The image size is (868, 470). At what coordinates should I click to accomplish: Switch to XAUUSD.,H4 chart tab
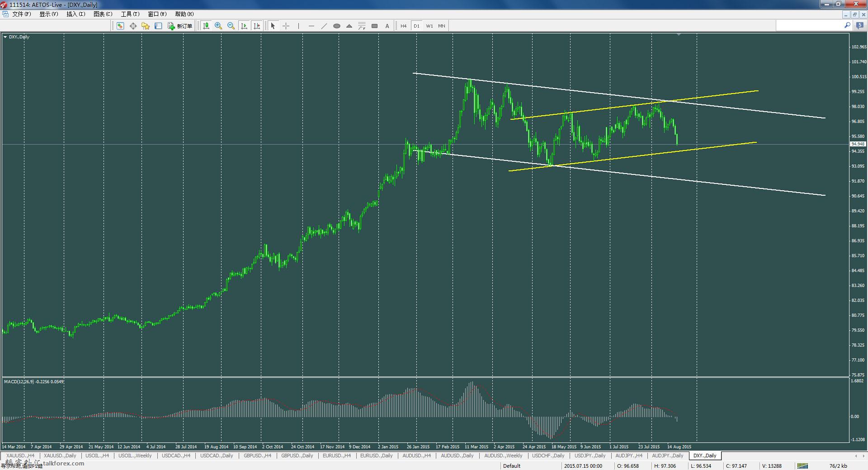[20, 456]
